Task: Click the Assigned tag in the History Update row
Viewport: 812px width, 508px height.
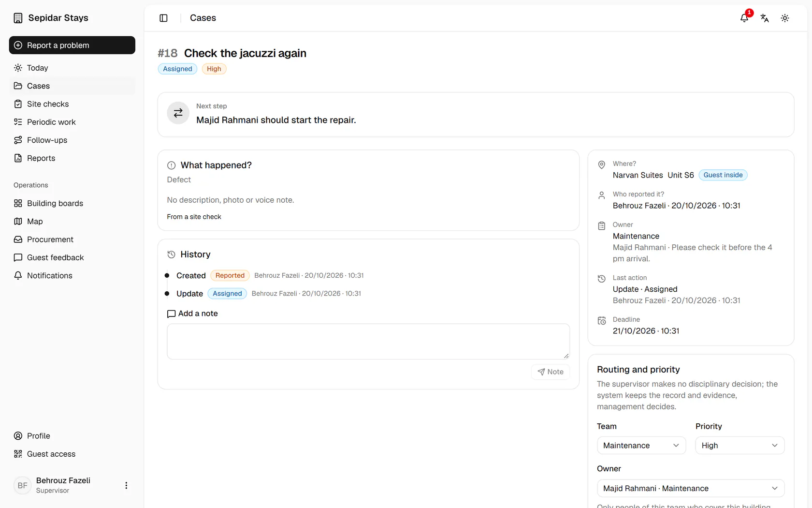Action: tap(227, 294)
